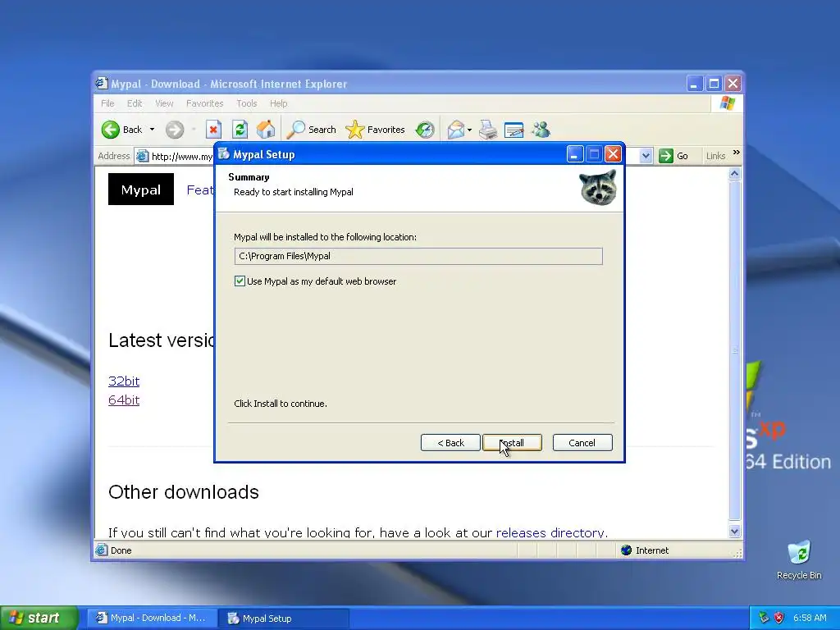Viewport: 840px width, 630px height.
Task: Click the Stop loading icon
Action: [213, 130]
